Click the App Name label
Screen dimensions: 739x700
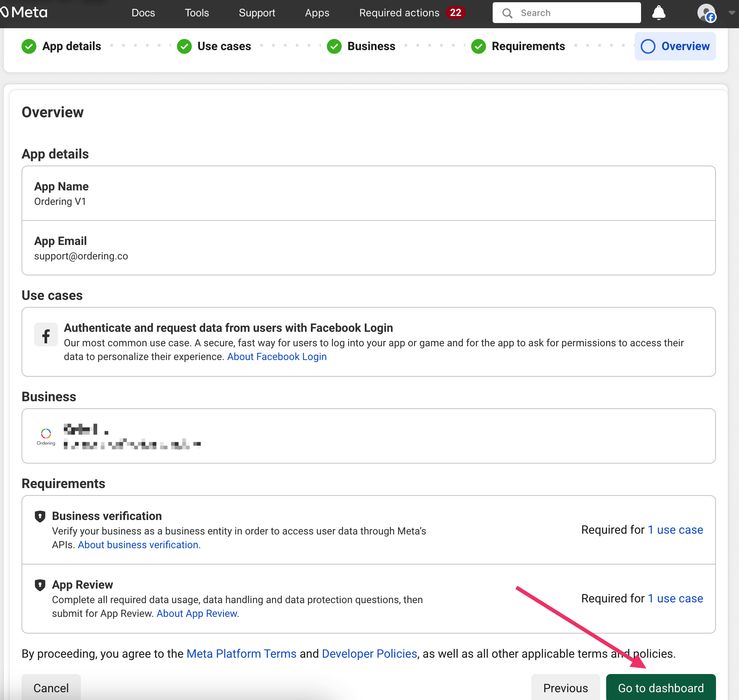coord(62,186)
